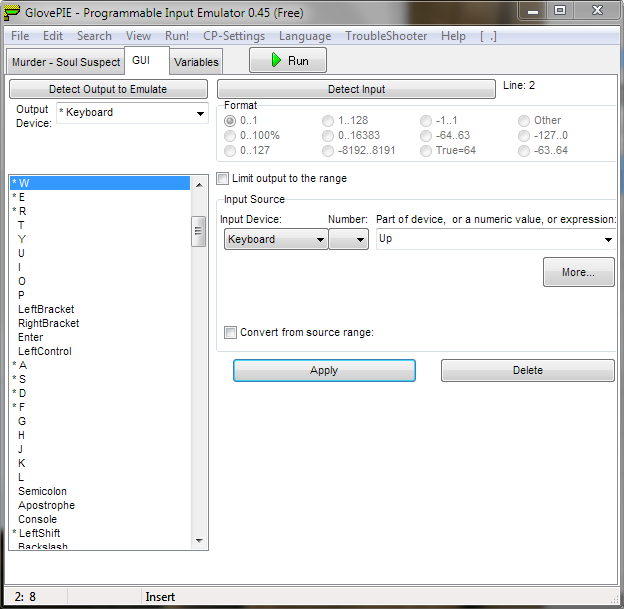Open the Language menu
Viewport: 624px width, 609px height.
305,36
